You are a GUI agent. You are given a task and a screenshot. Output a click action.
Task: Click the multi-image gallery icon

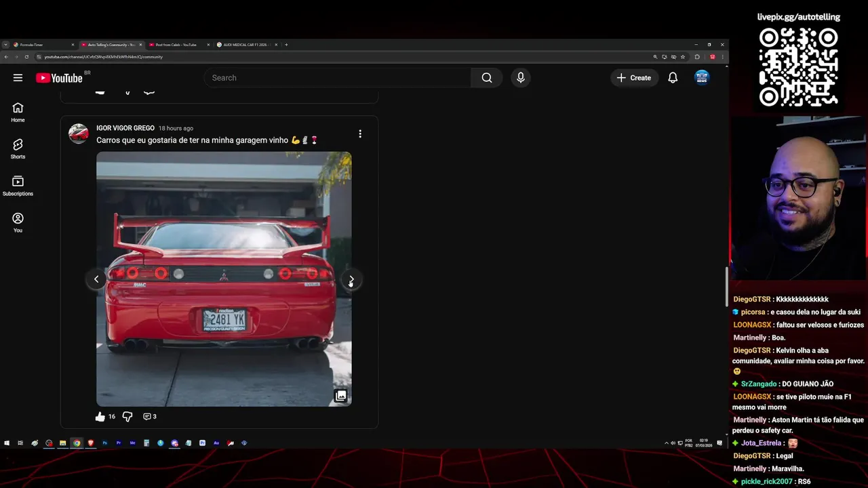[341, 396]
